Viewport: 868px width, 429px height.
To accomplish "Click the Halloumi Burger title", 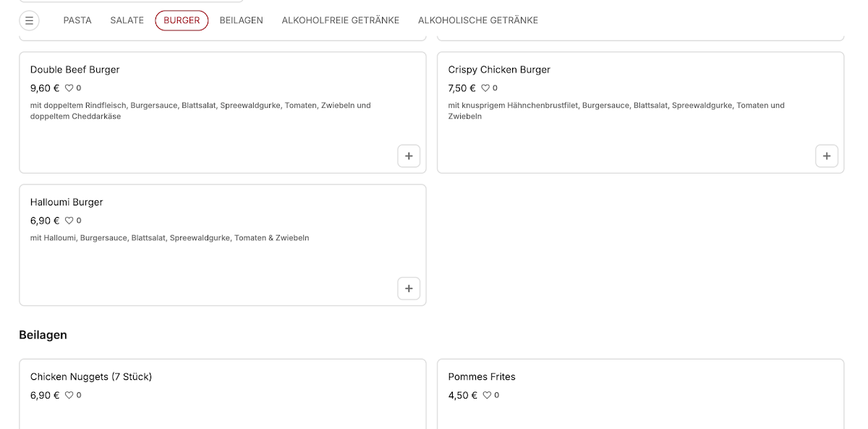I will (x=67, y=202).
